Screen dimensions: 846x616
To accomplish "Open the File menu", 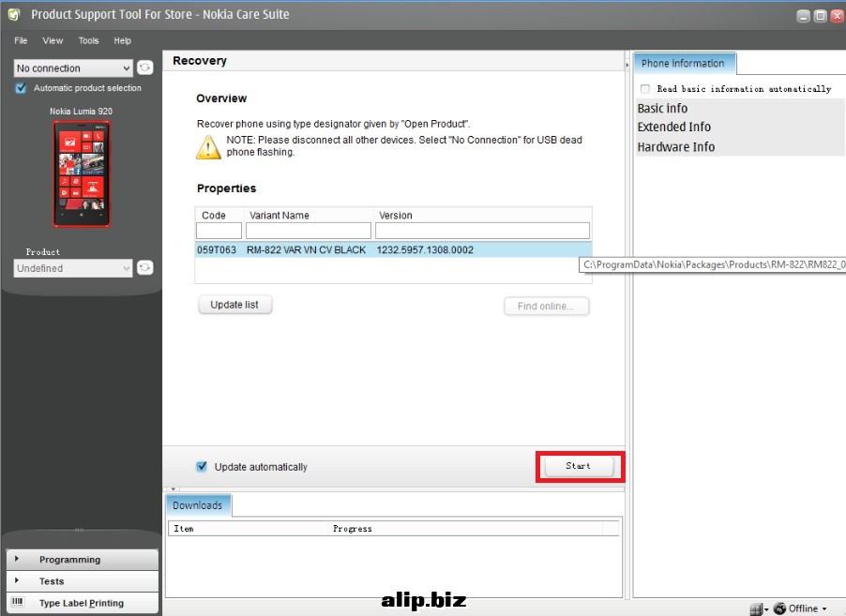I will click(21, 40).
